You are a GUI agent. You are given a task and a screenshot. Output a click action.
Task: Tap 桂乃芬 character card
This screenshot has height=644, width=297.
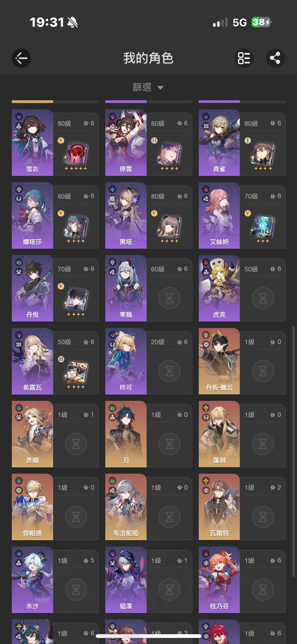coord(242,580)
